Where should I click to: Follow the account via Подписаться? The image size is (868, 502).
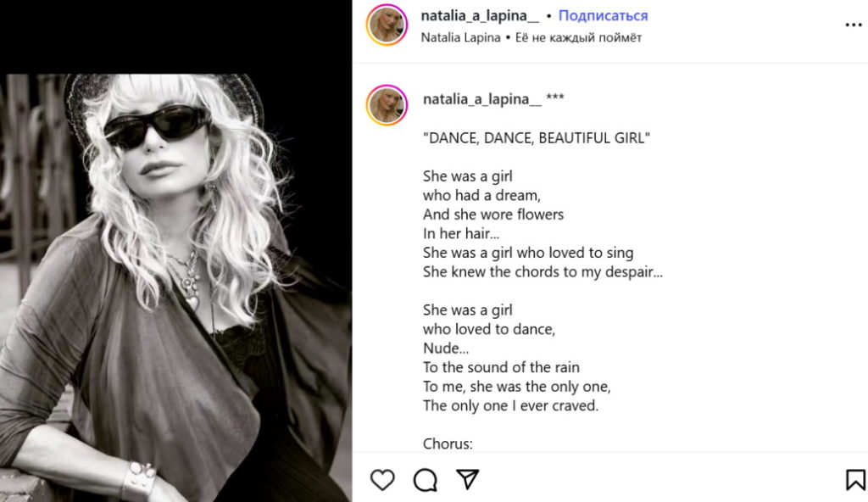(x=603, y=15)
